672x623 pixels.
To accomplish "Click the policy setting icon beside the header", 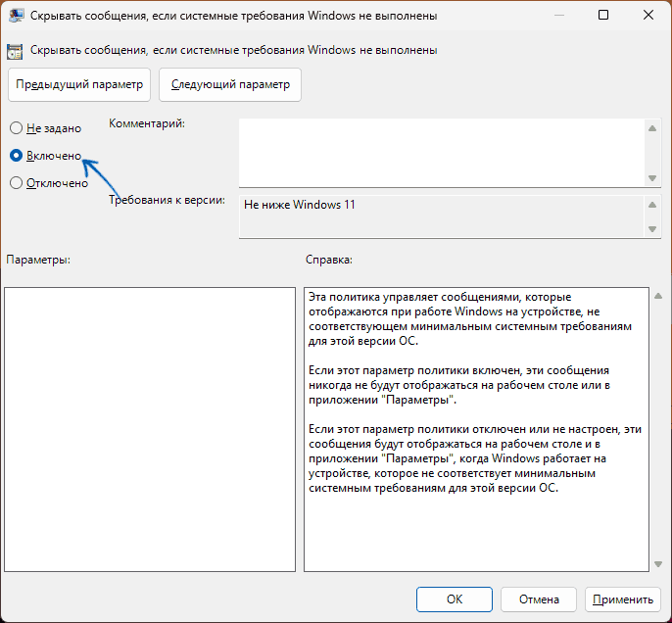I will (x=17, y=49).
